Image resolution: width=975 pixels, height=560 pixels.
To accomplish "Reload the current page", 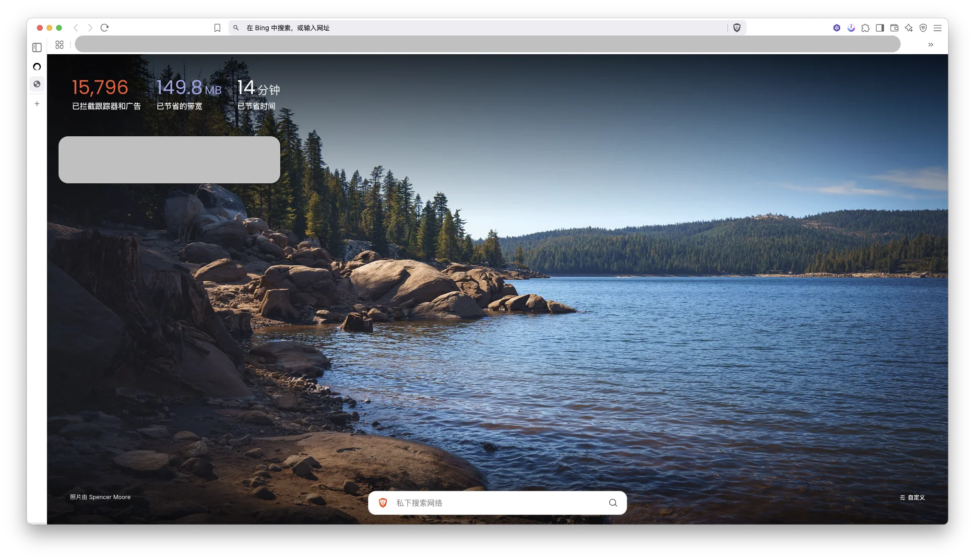I will 105,28.
